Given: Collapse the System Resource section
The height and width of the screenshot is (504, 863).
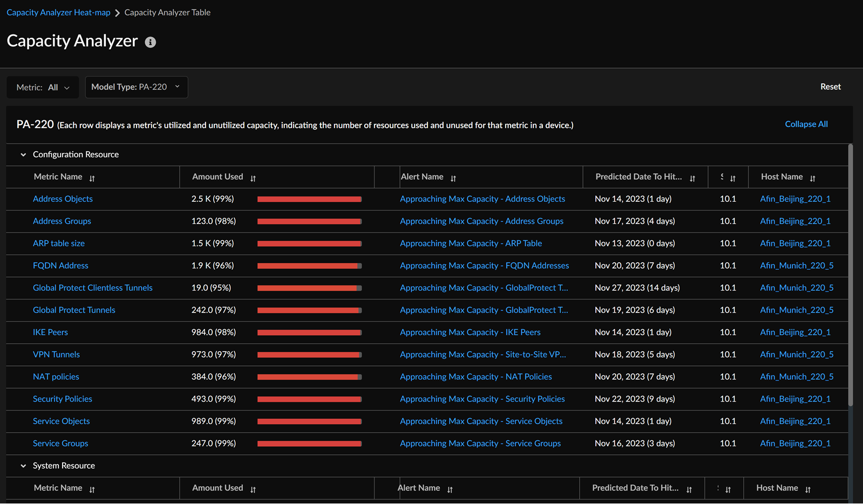Looking at the screenshot, I should (x=23, y=466).
